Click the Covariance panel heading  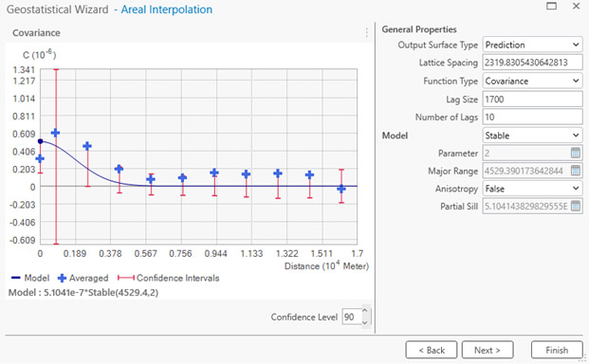tap(36, 32)
